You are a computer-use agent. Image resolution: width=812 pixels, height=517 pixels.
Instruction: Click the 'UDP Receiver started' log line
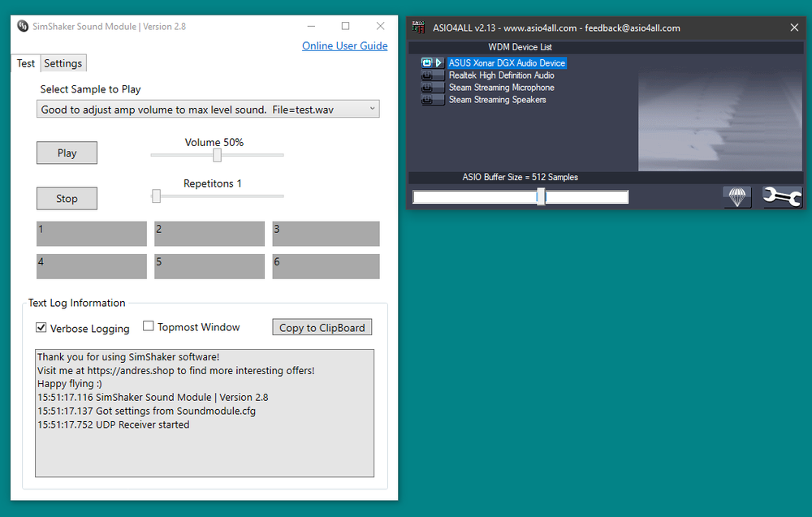pyautogui.click(x=114, y=424)
